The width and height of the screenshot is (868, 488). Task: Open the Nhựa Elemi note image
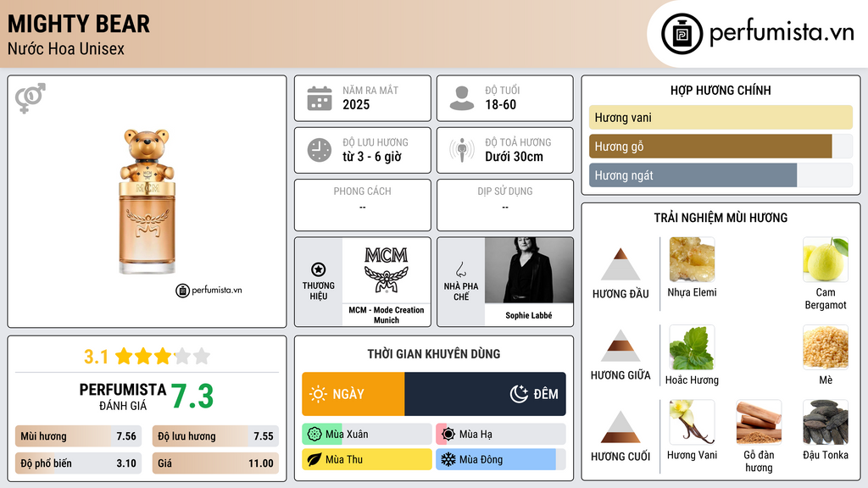pyautogui.click(x=692, y=259)
